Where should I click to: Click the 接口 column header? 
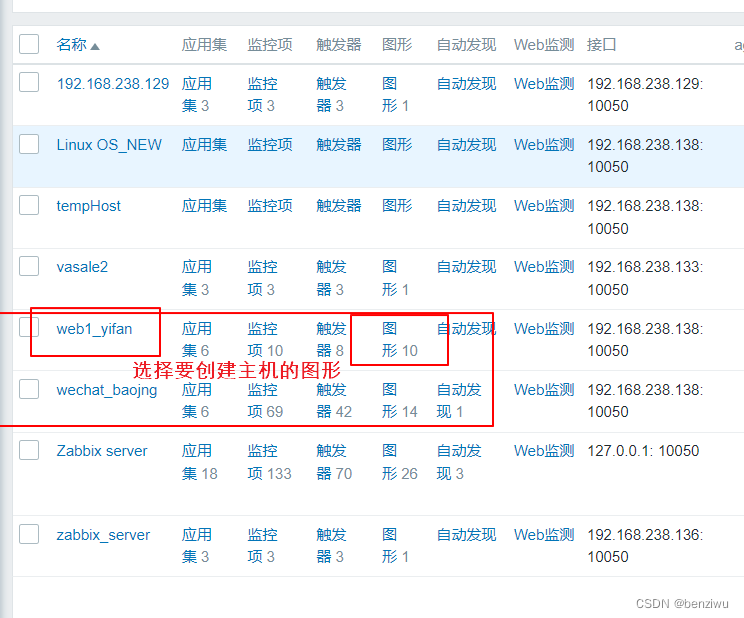coord(601,45)
